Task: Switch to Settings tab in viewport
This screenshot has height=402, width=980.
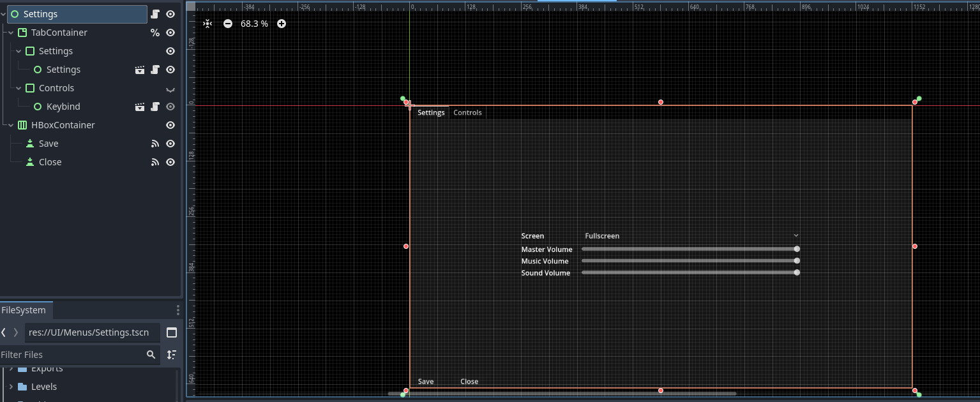Action: pos(431,112)
